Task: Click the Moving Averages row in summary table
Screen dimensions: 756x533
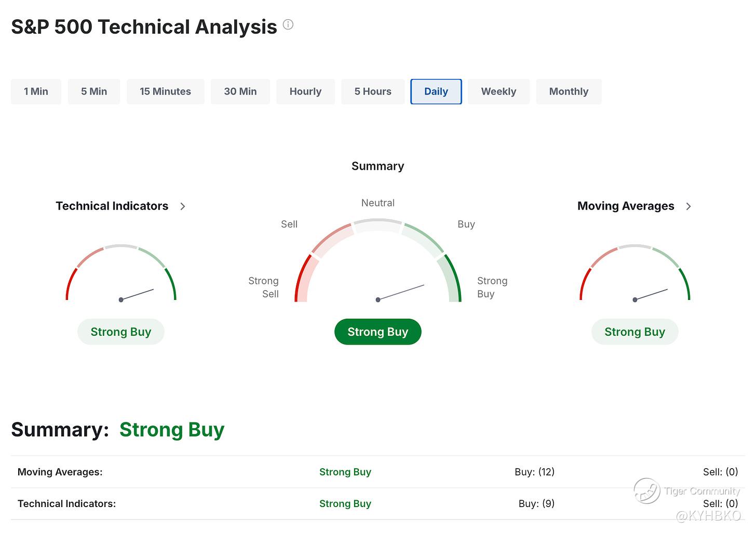Action: (x=377, y=472)
